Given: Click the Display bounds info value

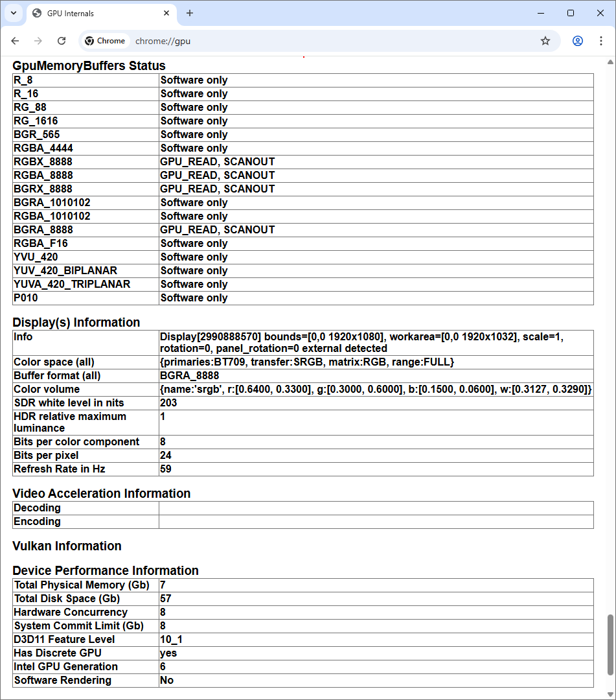Looking at the screenshot, I should (x=361, y=343).
